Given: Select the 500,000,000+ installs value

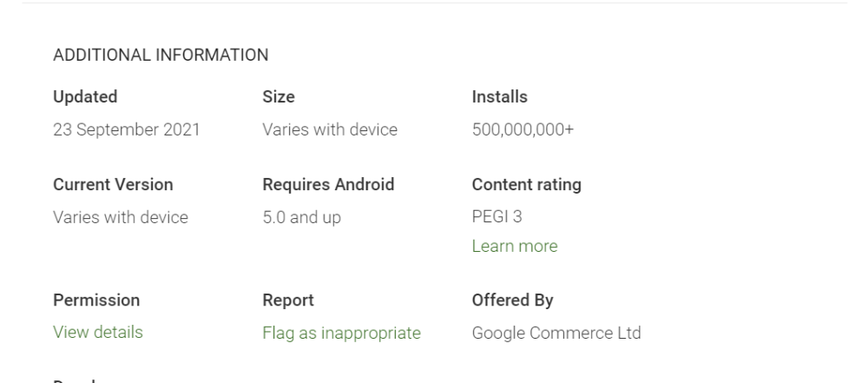Looking at the screenshot, I should tap(523, 130).
